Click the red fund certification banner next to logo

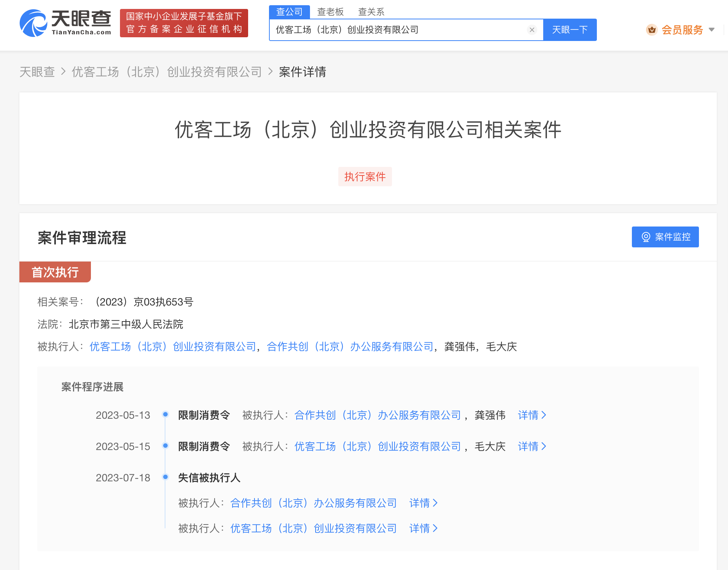click(183, 23)
